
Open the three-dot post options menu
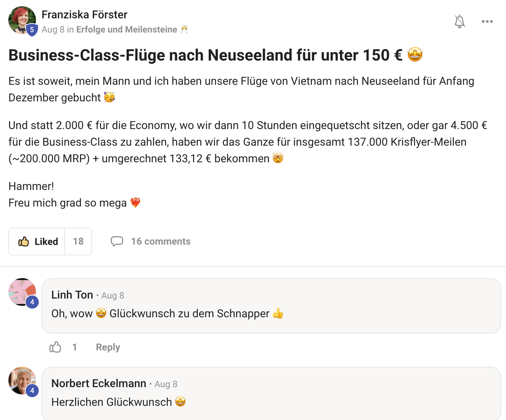click(x=487, y=21)
